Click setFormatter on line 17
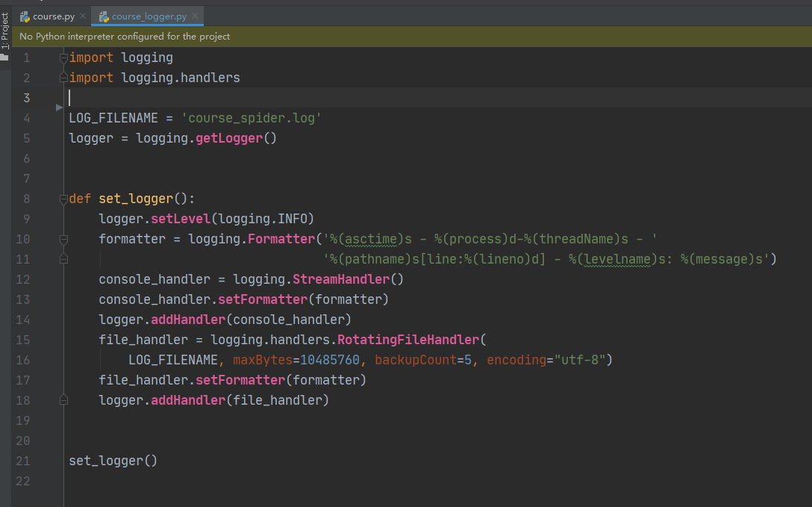812x507 pixels. tap(240, 381)
